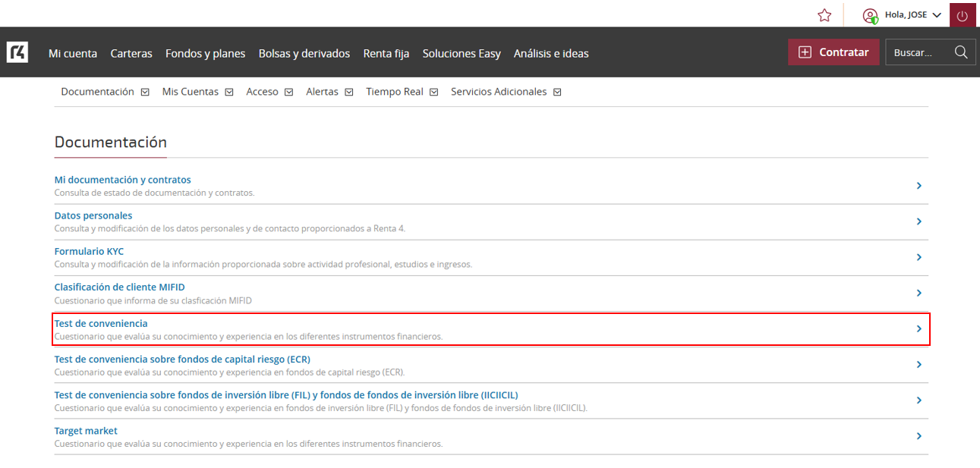Open Renta fija menu
The image size is (980, 468).
pyautogui.click(x=386, y=53)
